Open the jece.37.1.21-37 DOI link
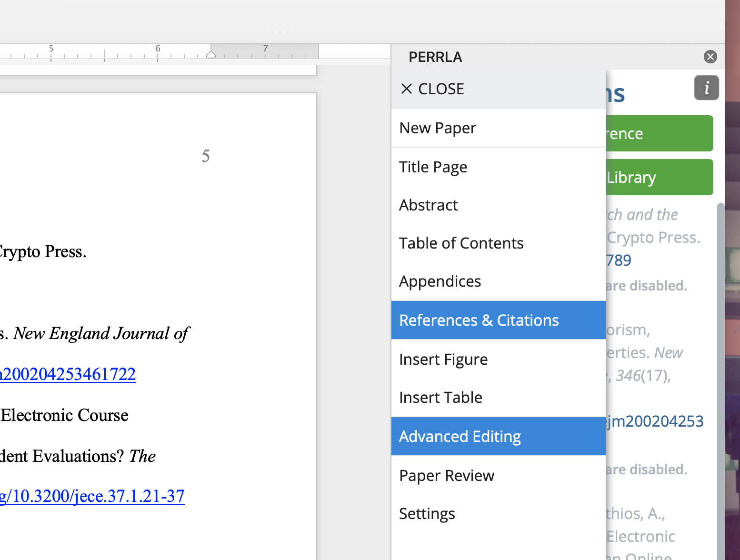The width and height of the screenshot is (740, 560). [92, 496]
